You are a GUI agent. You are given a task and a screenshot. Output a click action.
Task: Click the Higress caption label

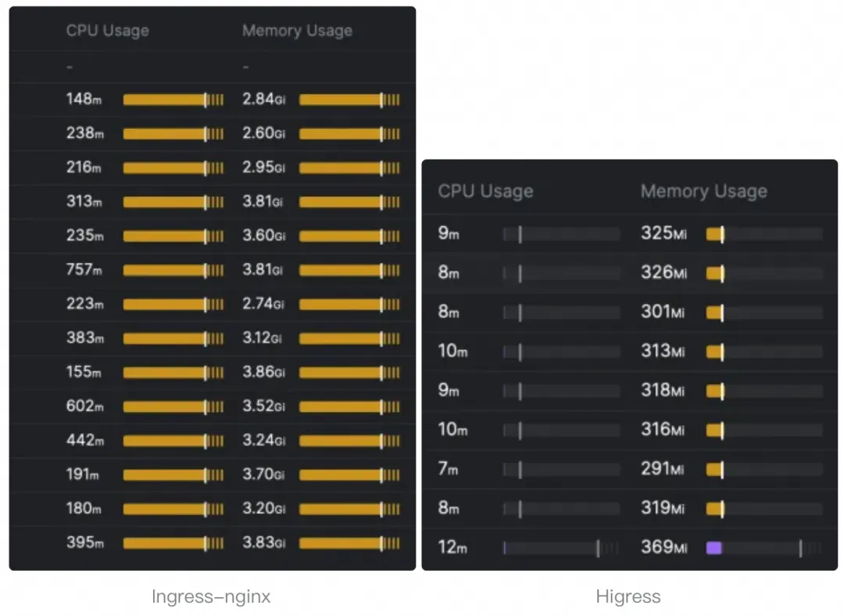click(628, 597)
